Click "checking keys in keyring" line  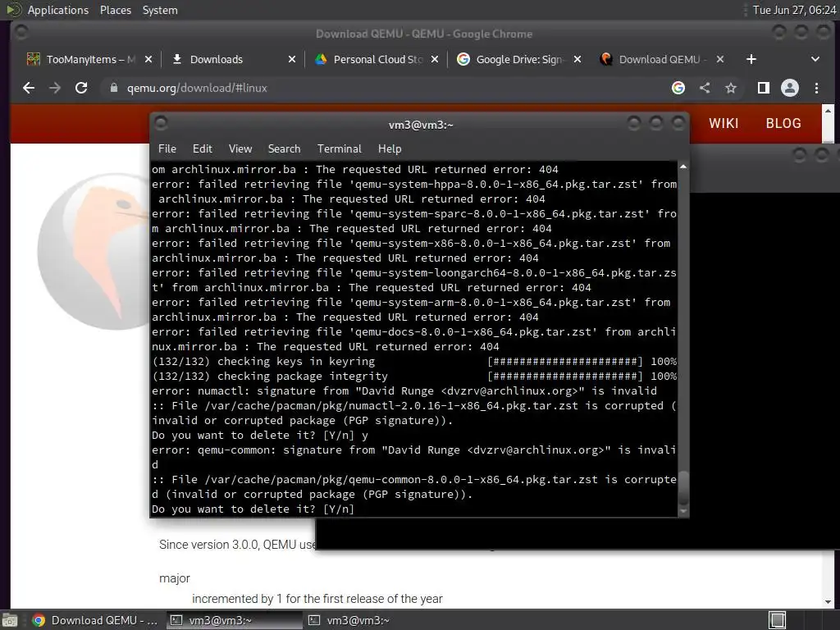pos(414,362)
